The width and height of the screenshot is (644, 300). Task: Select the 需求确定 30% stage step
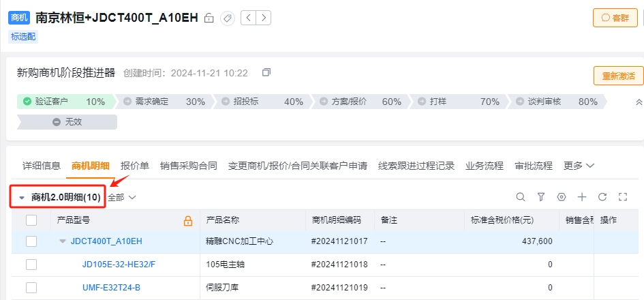click(x=164, y=102)
